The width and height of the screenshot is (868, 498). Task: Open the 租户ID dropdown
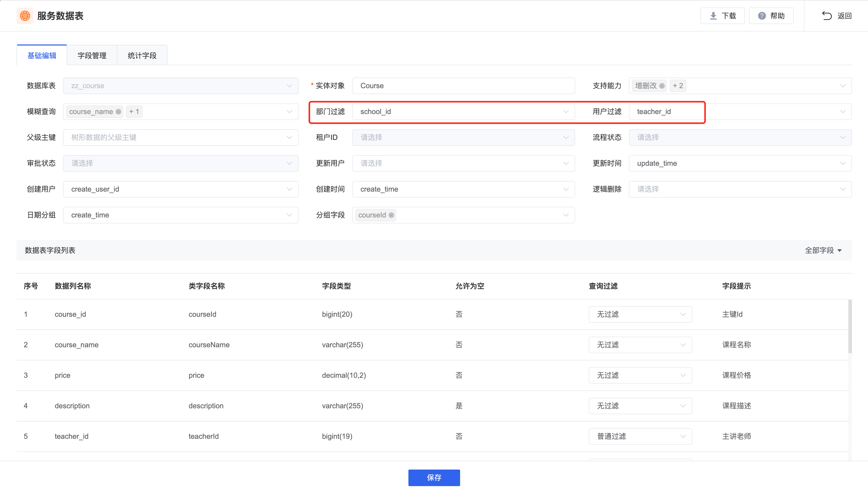pyautogui.click(x=463, y=138)
